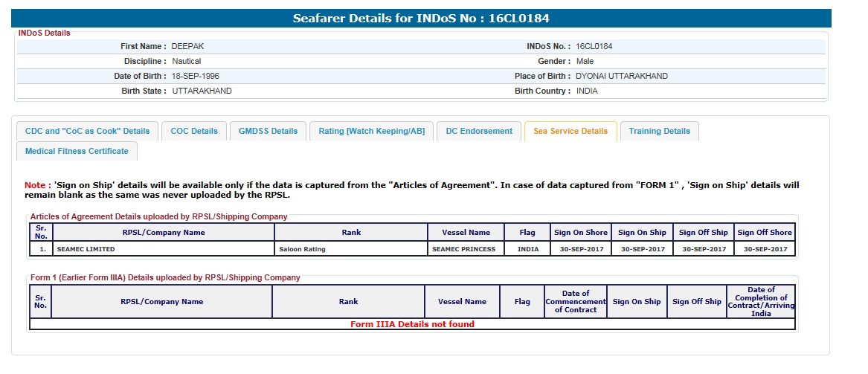Go to the DC Endorsement tab

[x=479, y=131]
